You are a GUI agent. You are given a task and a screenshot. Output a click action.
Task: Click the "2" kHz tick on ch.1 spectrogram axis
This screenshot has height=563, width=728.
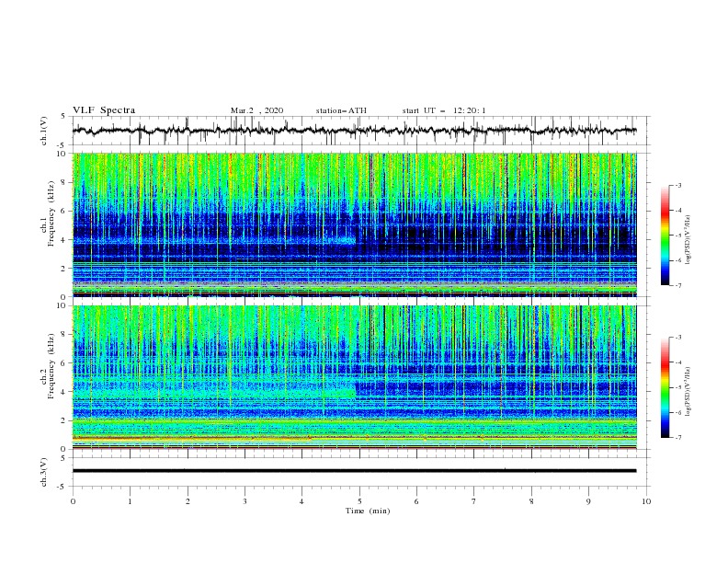point(64,269)
